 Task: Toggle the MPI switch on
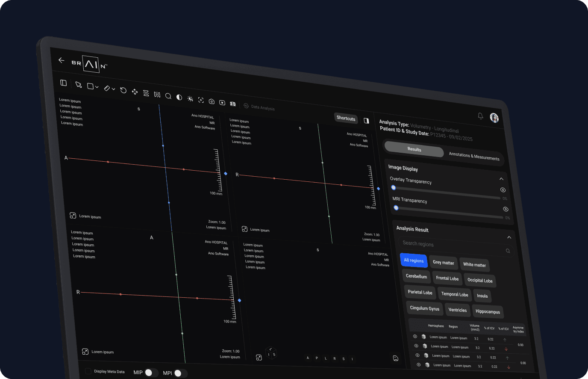[180, 373]
